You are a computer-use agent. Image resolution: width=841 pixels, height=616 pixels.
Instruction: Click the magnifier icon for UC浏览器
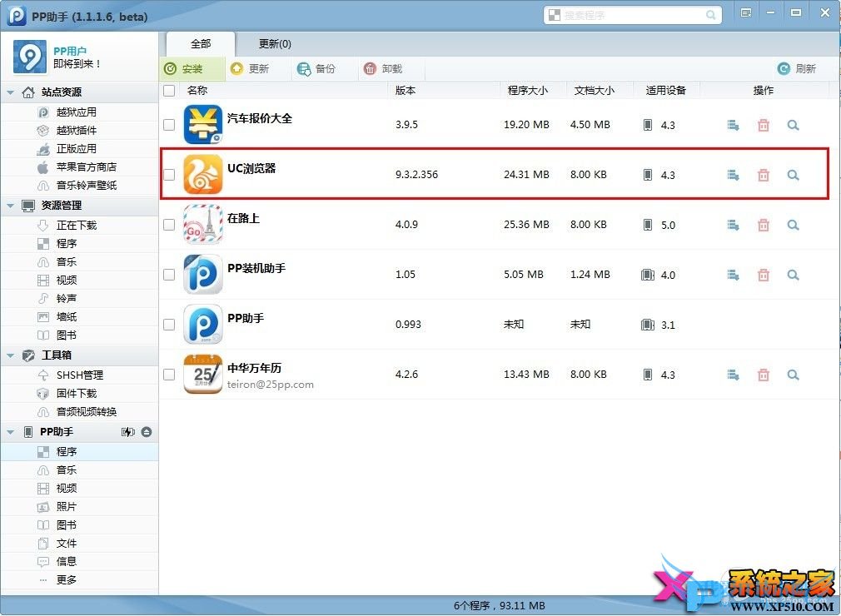click(x=794, y=176)
